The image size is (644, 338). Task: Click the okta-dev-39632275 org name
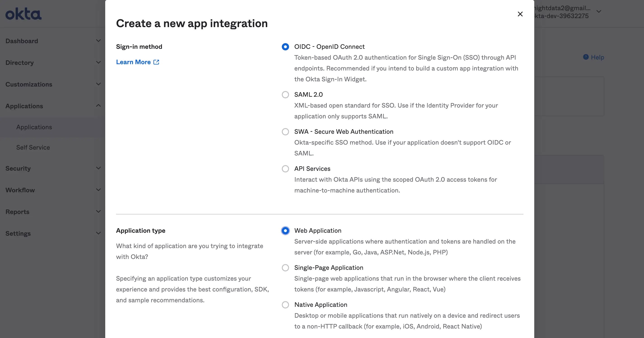coord(562,16)
